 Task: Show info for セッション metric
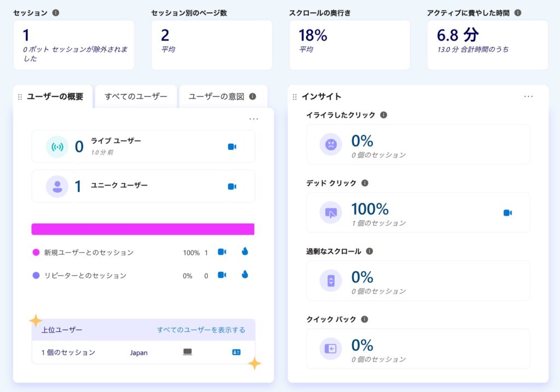coord(55,13)
